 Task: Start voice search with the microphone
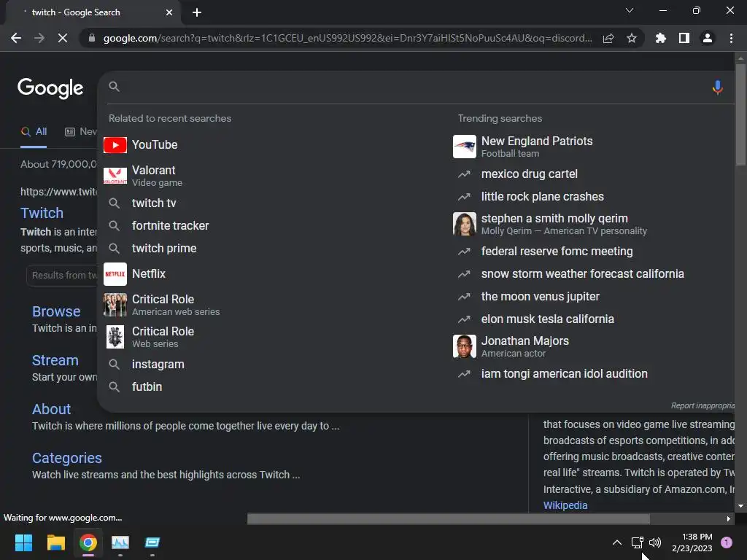coord(718,87)
